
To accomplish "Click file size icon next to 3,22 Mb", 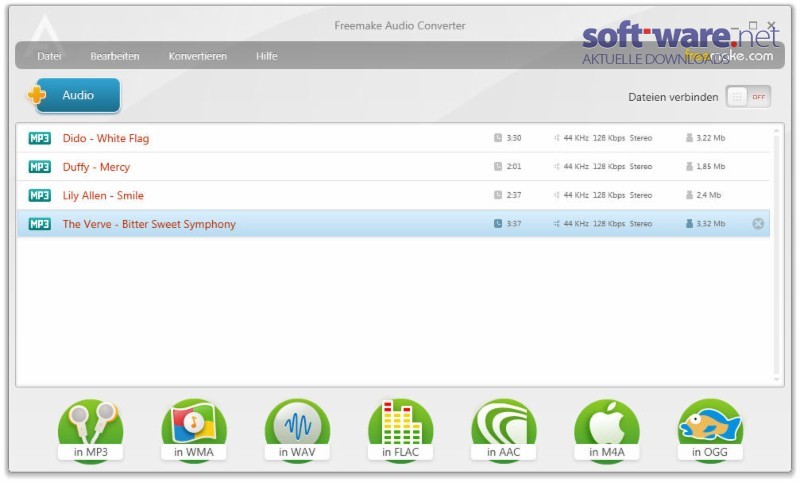I will (x=689, y=138).
